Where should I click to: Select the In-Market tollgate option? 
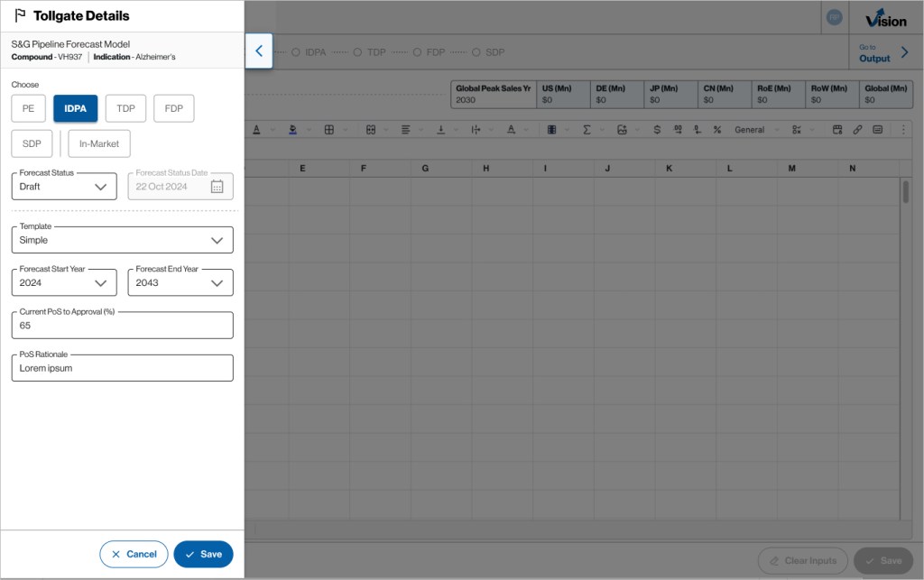coord(99,143)
